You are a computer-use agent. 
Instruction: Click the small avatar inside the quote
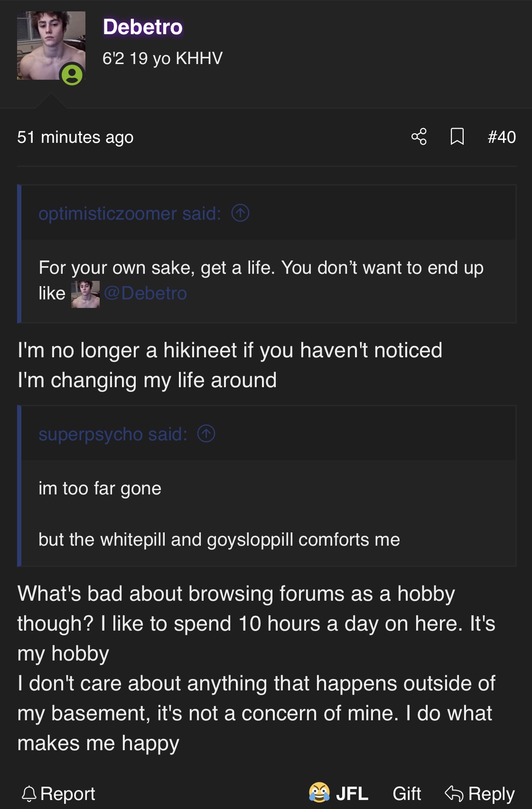point(85,294)
